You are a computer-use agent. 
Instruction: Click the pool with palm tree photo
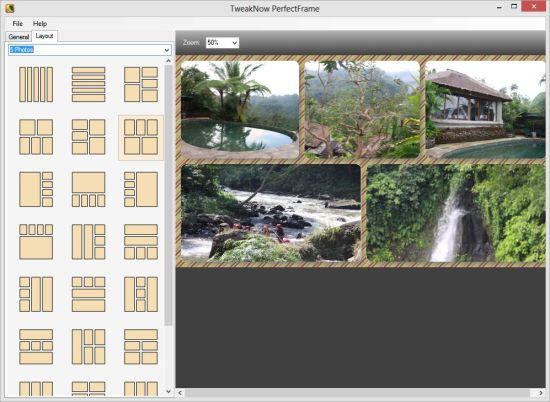point(240,110)
